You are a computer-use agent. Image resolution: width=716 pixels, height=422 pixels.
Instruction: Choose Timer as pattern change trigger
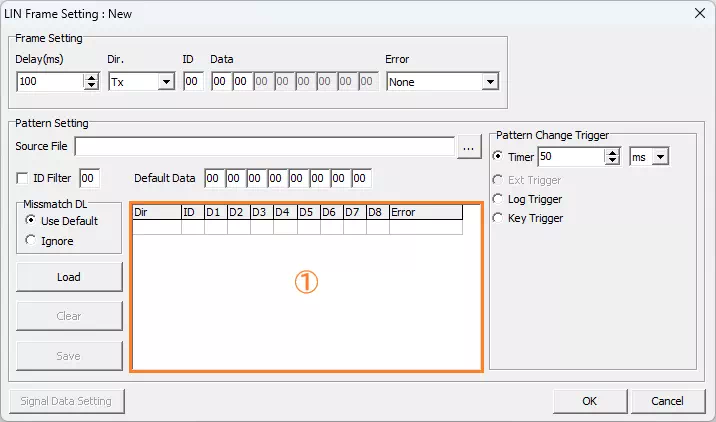tap(498, 157)
